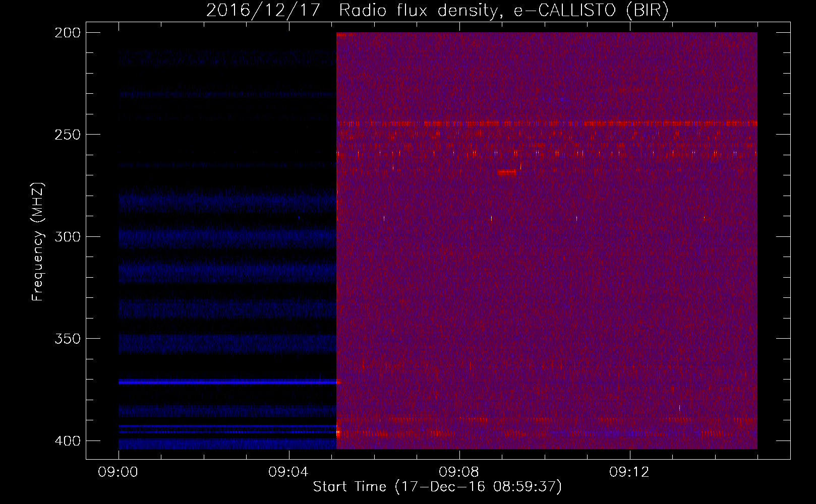Image resolution: width=816 pixels, height=504 pixels.
Task: Click the 09:12 time tick label
Action: tap(630, 472)
